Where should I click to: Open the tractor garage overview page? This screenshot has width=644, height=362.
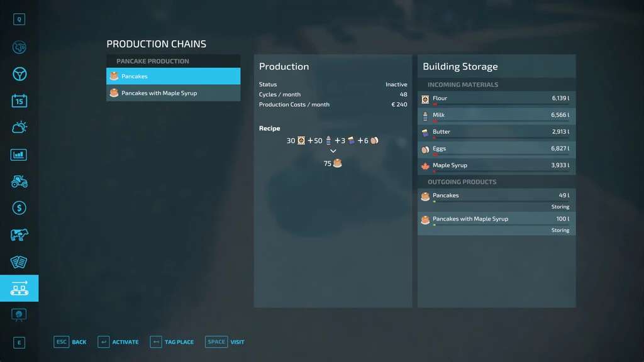(x=19, y=181)
